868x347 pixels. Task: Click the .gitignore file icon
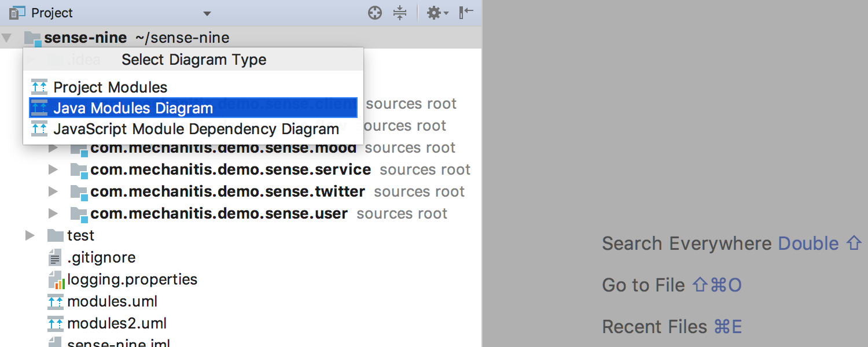[56, 258]
